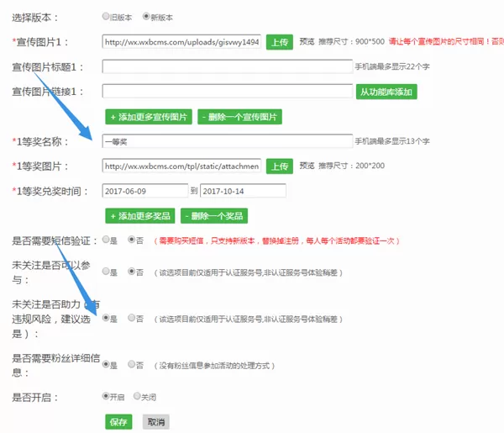Viewport: 504px width, 433px height.
Task: Select the 新版本 radio option
Action: click(x=146, y=16)
